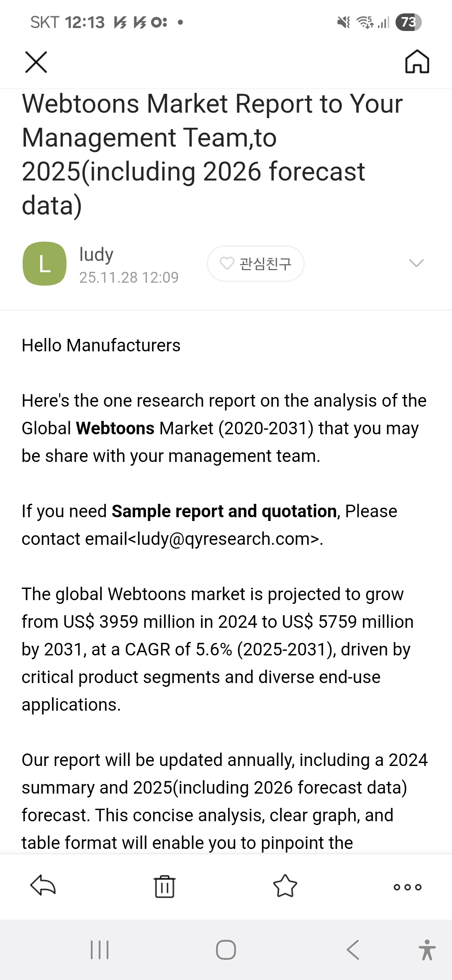Open the three-dot more options menu
The height and width of the screenshot is (980, 452).
point(407,887)
